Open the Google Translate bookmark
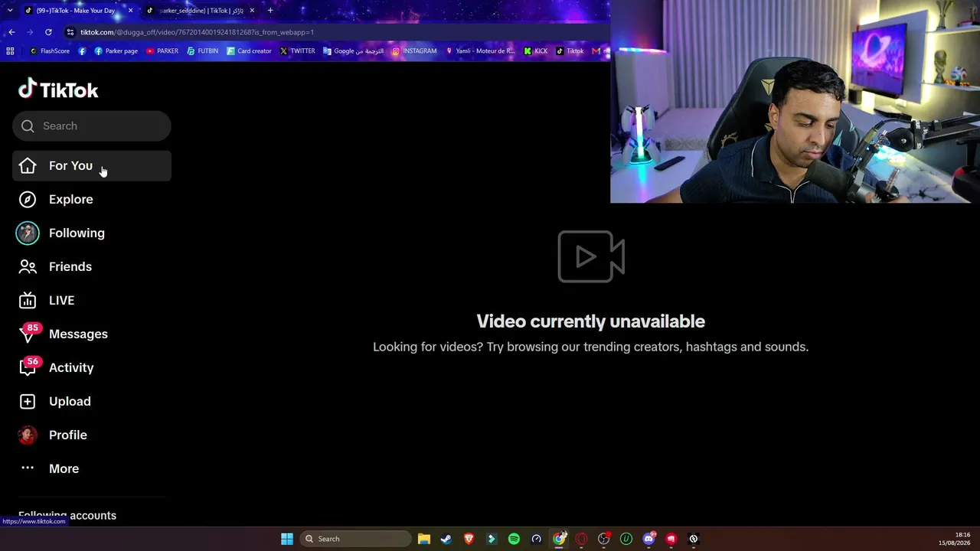980x551 pixels. pos(354,51)
